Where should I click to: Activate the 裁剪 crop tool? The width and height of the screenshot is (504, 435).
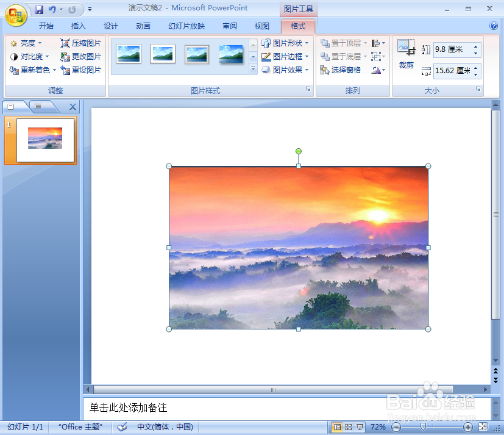(406, 54)
